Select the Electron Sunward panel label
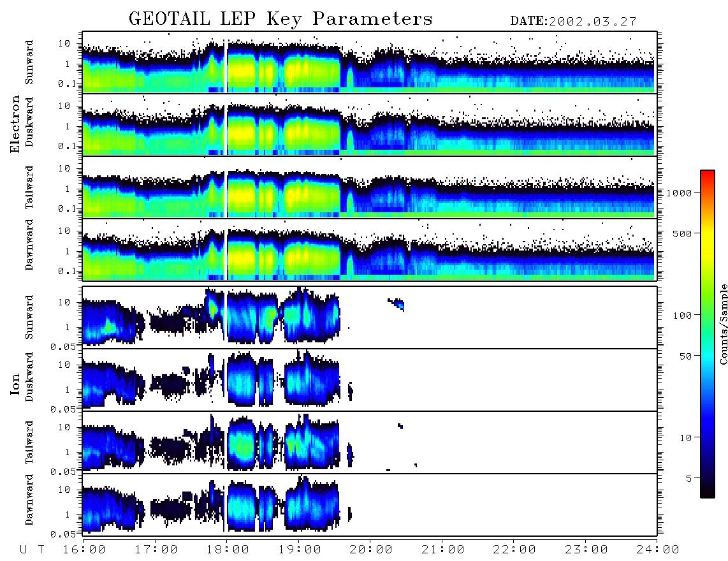The image size is (728, 561). (x=29, y=62)
